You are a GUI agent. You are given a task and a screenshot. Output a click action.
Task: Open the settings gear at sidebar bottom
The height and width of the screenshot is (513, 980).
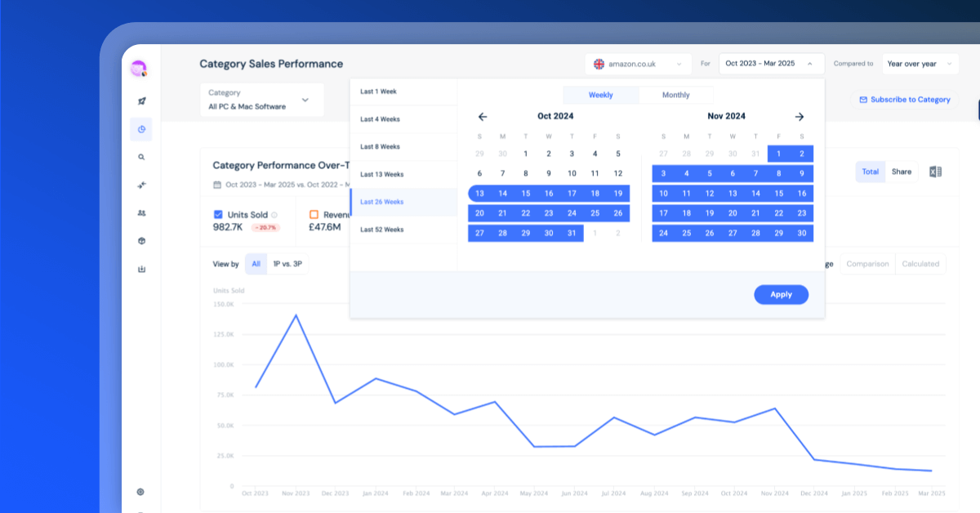[x=141, y=492]
